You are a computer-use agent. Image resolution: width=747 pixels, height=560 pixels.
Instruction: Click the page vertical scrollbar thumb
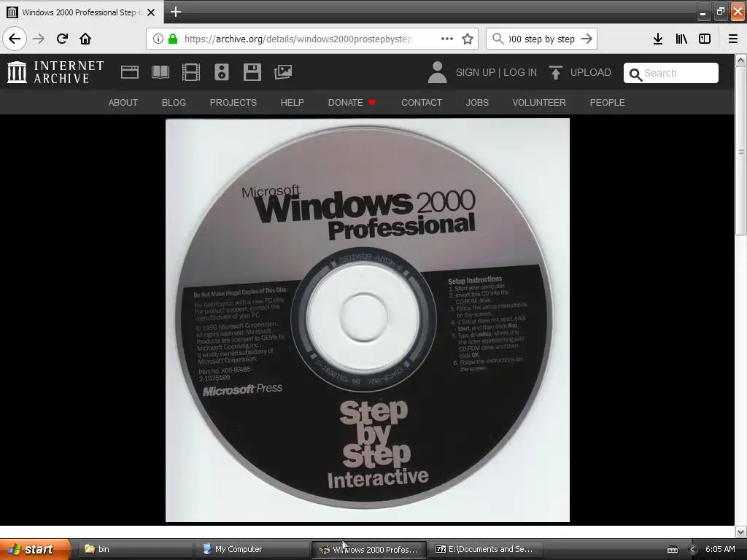741,151
